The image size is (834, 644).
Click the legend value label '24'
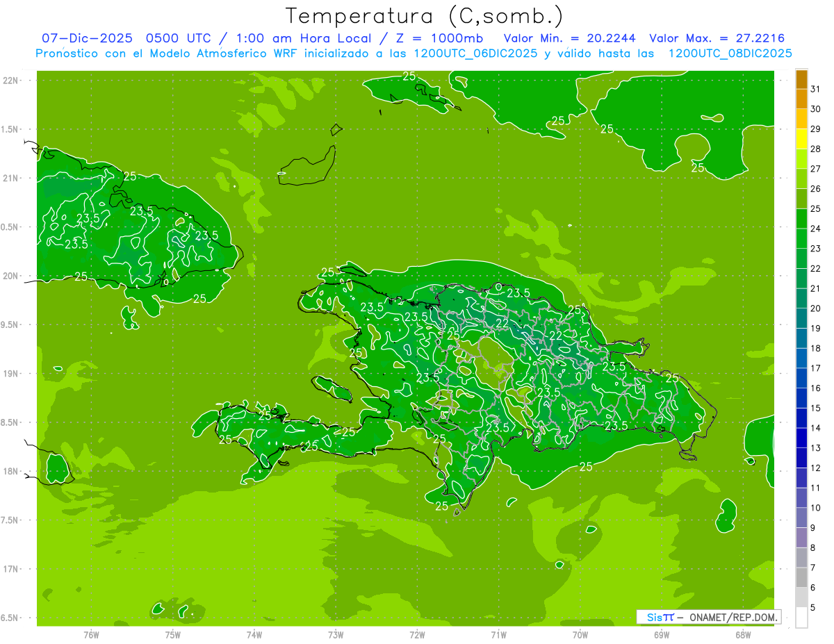pos(816,229)
